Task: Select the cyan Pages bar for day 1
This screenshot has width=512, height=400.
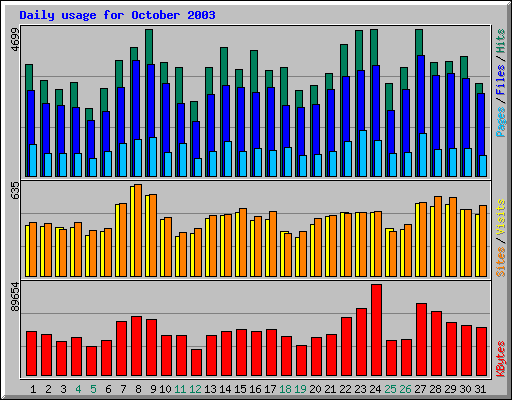Action: point(33,160)
